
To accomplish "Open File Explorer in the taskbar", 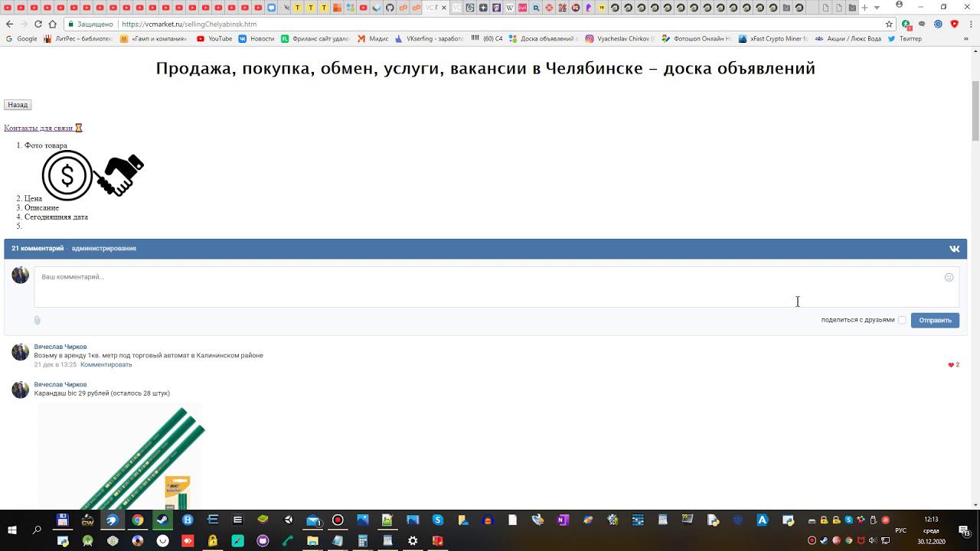I will point(312,540).
